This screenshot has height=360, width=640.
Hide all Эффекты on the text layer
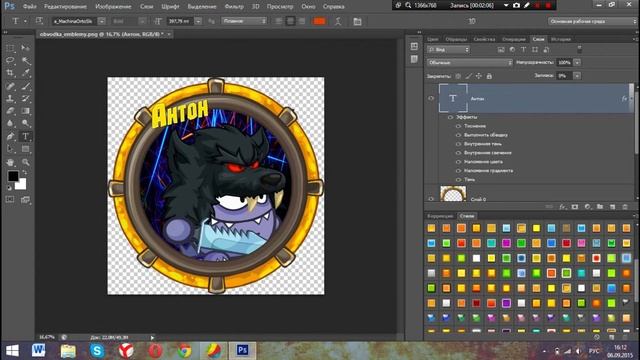click(450, 117)
